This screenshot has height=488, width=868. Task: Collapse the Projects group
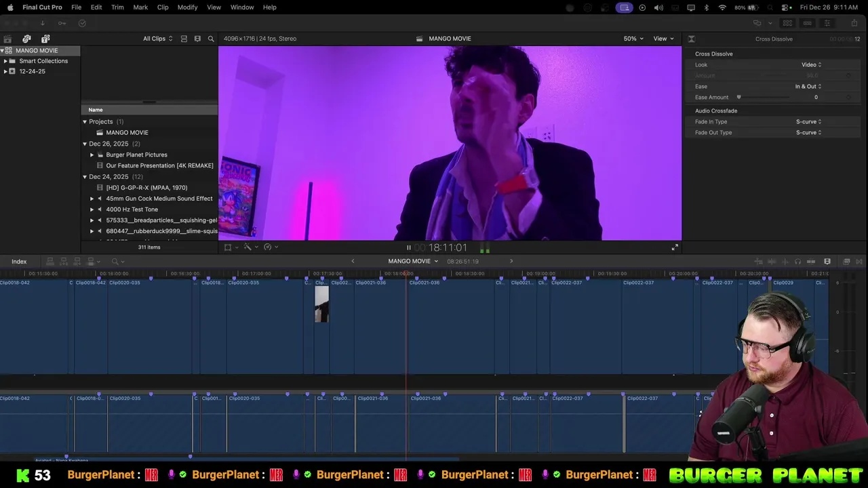tap(85, 122)
